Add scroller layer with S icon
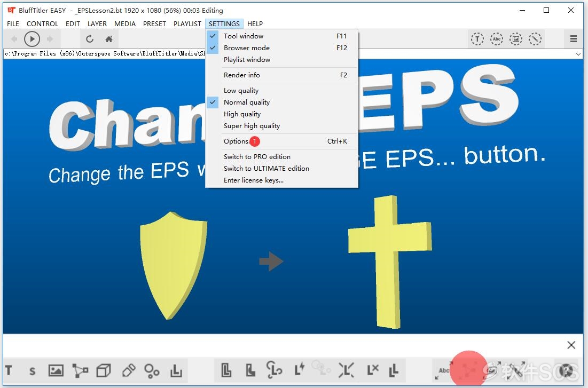The height and width of the screenshot is (388, 588). pyautogui.click(x=32, y=371)
